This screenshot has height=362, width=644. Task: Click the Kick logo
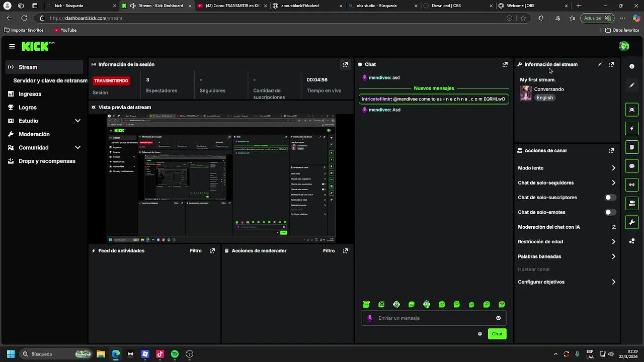tap(38, 46)
